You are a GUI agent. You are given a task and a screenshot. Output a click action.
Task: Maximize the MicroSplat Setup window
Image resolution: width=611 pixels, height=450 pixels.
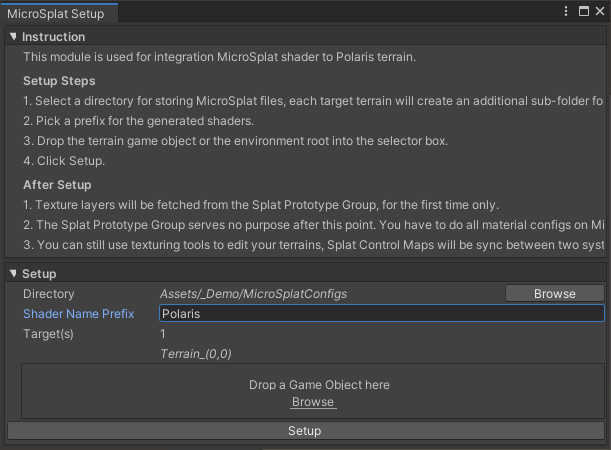(x=583, y=11)
